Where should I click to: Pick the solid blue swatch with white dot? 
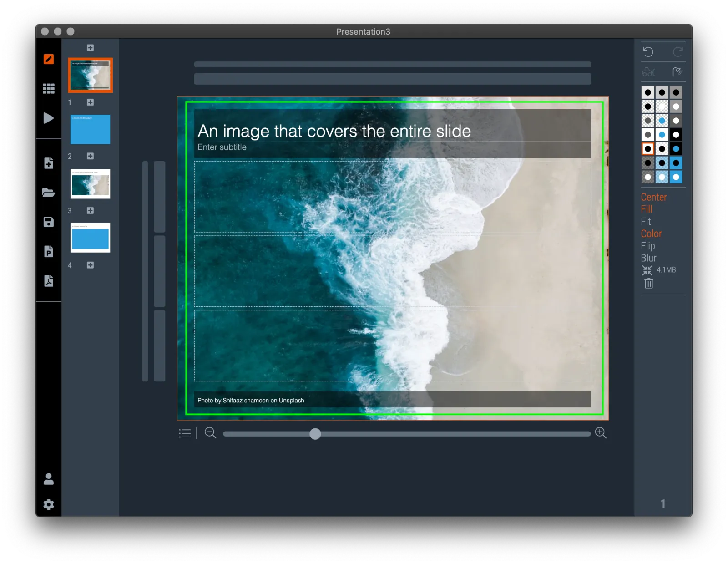(x=676, y=177)
